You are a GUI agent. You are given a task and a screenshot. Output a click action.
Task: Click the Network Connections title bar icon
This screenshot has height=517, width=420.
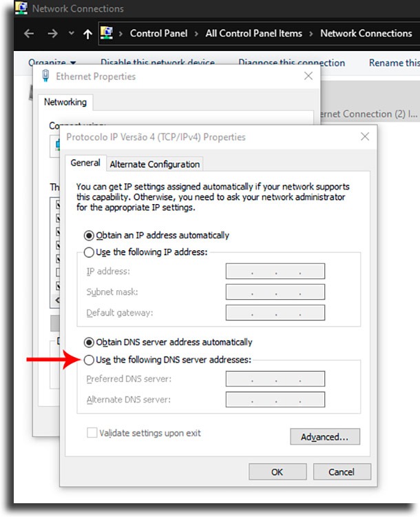[x=21, y=8]
